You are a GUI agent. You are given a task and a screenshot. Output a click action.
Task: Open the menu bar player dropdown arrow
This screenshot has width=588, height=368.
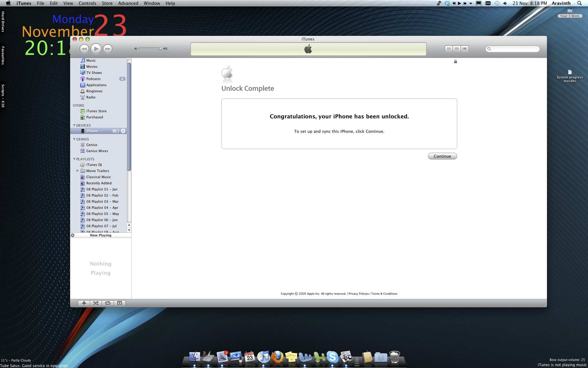[471, 3]
